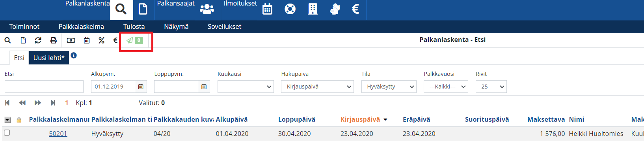Click the banknote icon in toolbar
Screen dimensions: 644x162
click(x=71, y=40)
